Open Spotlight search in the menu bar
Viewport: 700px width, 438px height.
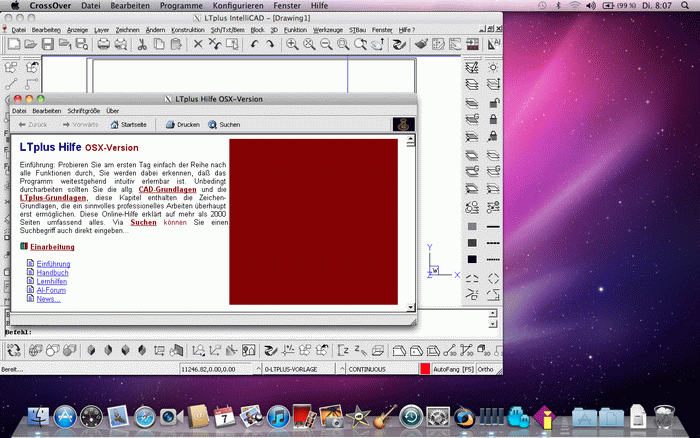click(x=685, y=5)
